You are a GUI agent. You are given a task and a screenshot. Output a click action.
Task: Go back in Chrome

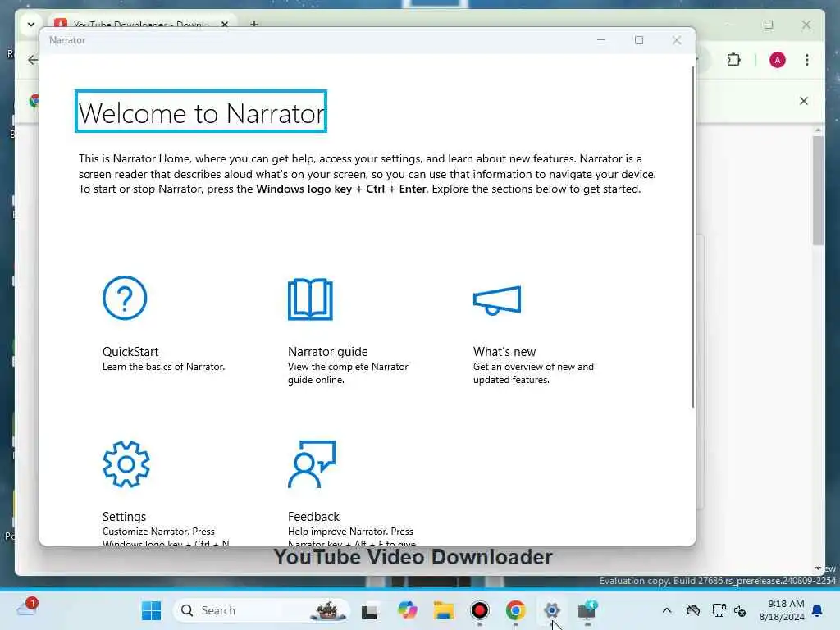(33, 60)
